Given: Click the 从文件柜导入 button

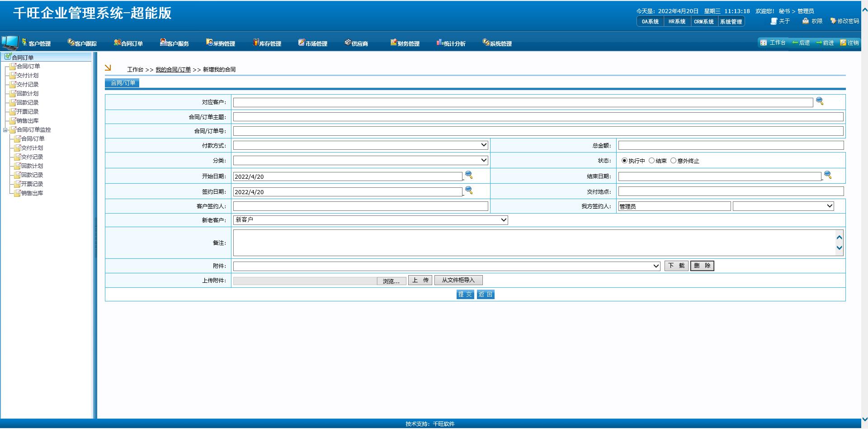Looking at the screenshot, I should click(x=458, y=280).
